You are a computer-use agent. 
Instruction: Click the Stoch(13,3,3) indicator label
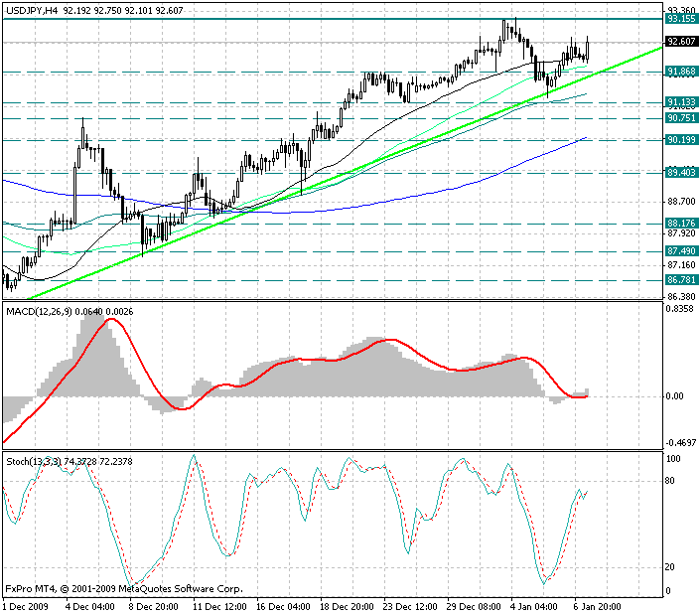33,461
